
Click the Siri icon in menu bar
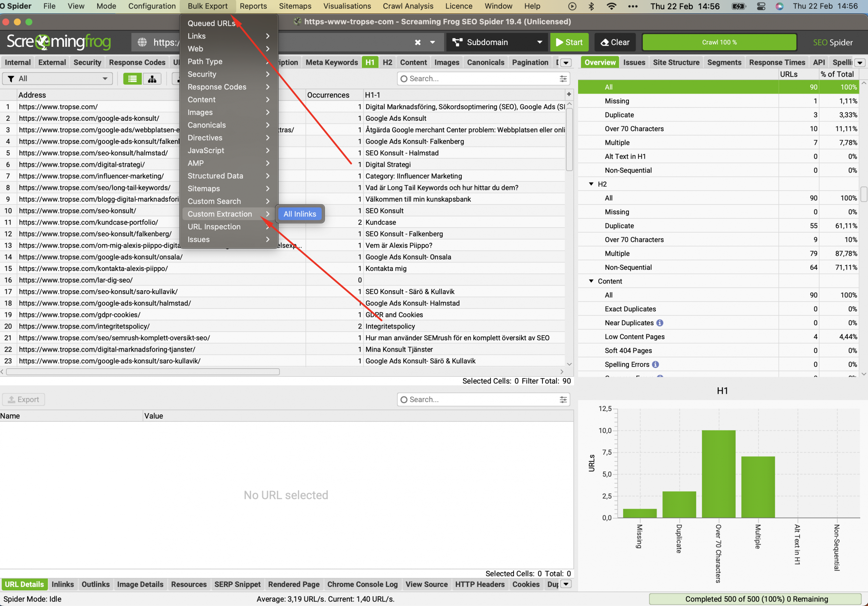[x=780, y=6]
